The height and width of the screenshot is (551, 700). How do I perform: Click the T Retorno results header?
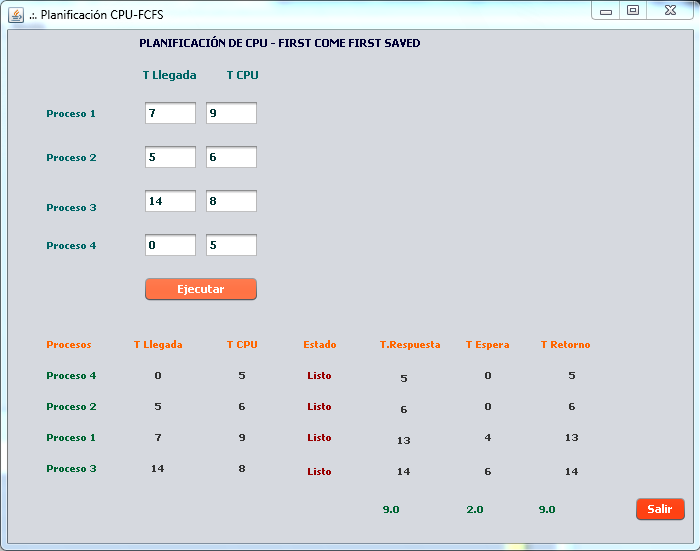pos(566,345)
